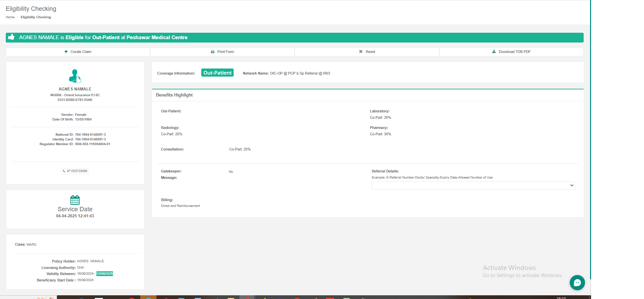Click the highlighted validity end date 15/09/2025

pos(105,274)
